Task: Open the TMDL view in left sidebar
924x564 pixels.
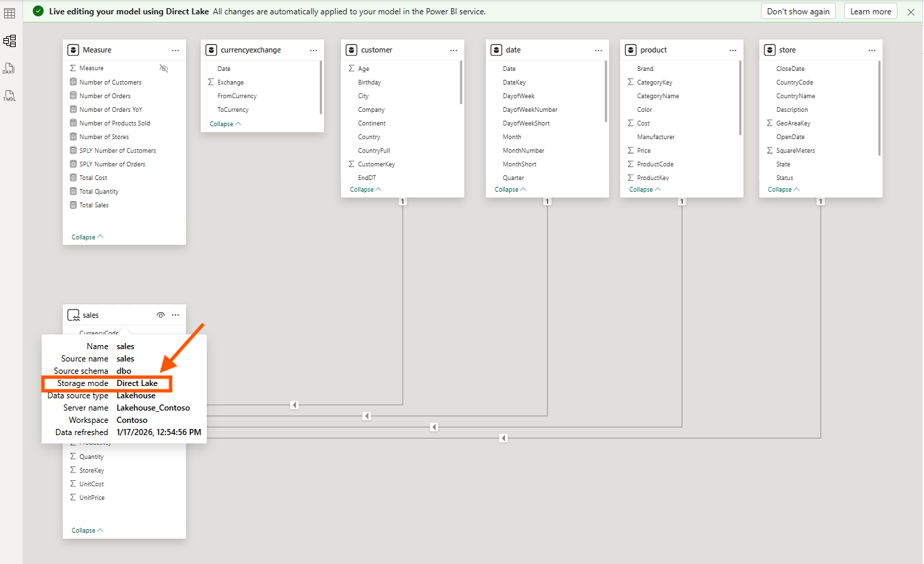Action: click(x=9, y=95)
